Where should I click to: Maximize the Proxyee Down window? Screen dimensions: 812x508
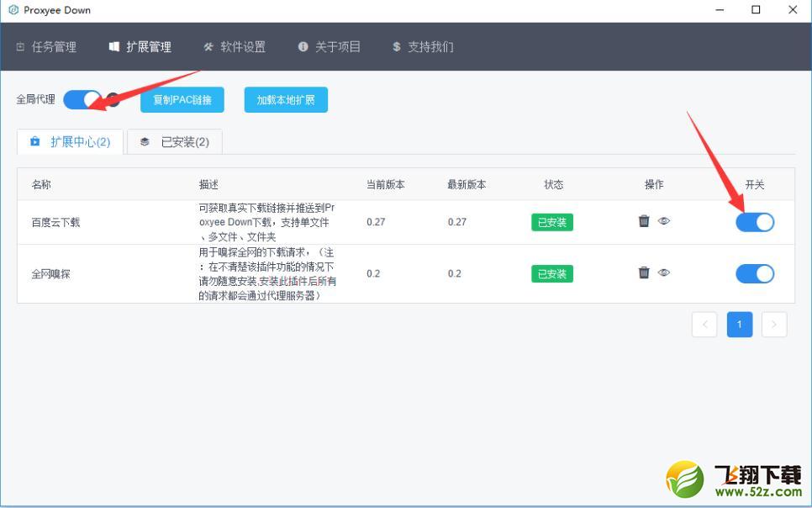(756, 10)
